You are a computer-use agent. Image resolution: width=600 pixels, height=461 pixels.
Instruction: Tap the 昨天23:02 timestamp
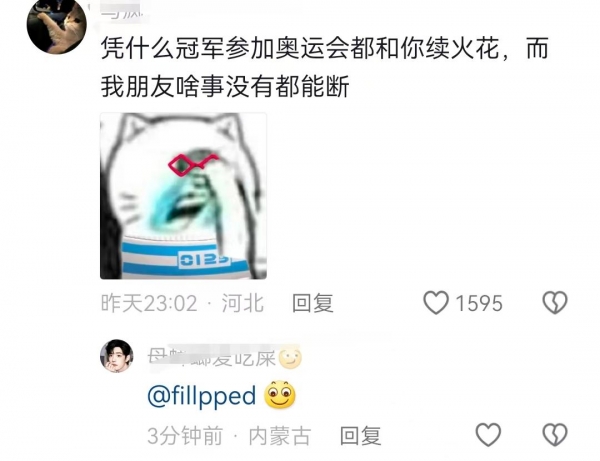click(x=149, y=303)
